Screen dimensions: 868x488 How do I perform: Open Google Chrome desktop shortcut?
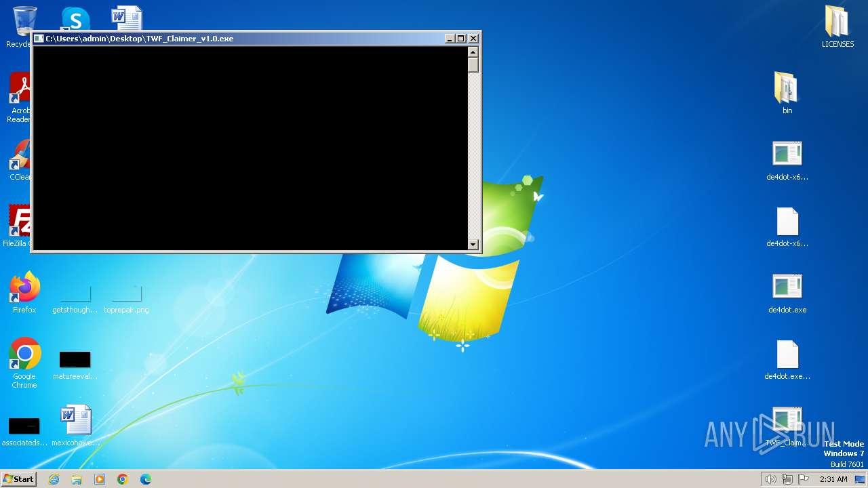[x=24, y=363]
